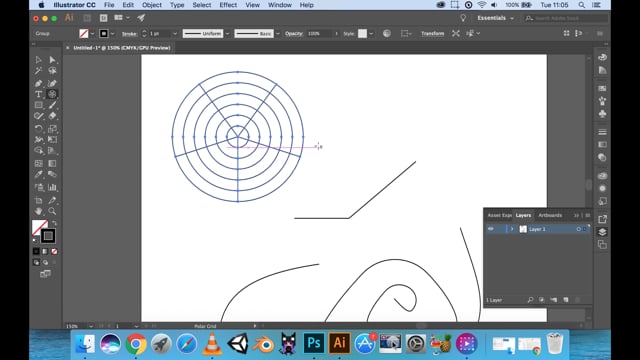
Task: Select the Selection tool (black arrow)
Action: (38, 60)
